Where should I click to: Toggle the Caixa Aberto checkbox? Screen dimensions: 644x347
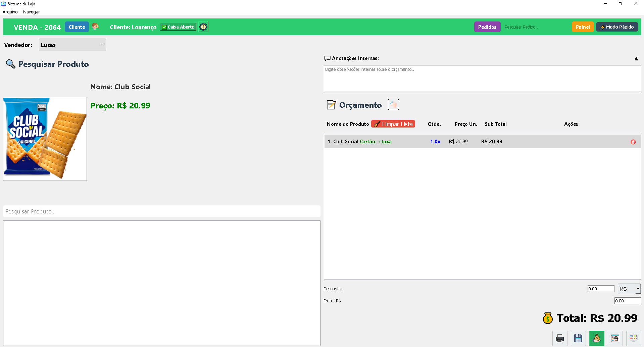point(164,27)
